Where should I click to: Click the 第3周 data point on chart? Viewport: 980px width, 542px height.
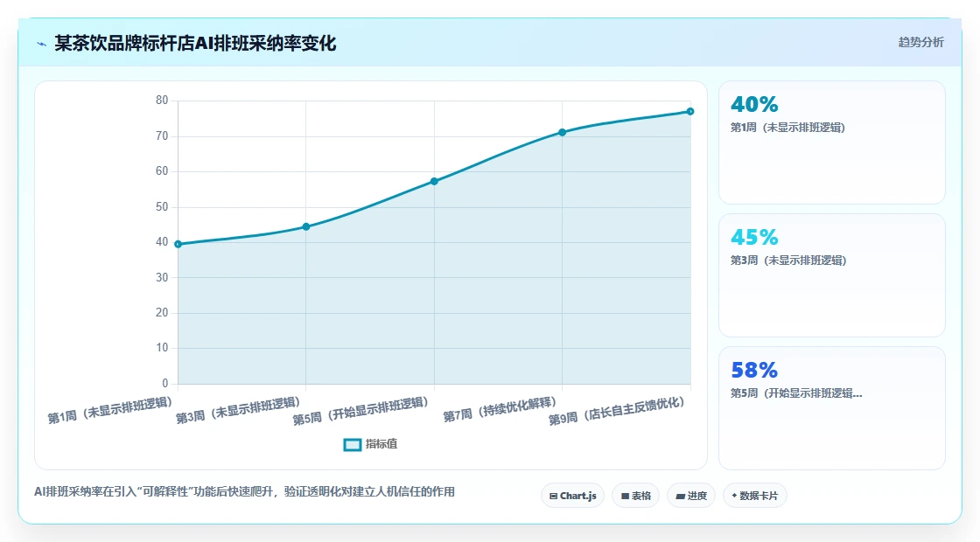point(306,226)
